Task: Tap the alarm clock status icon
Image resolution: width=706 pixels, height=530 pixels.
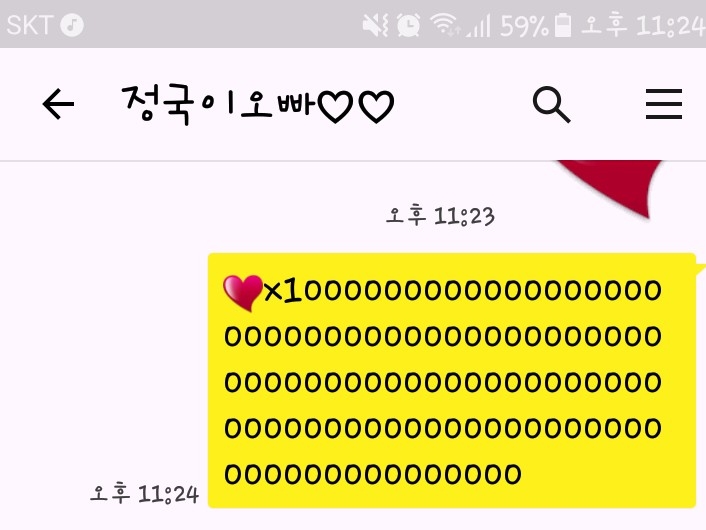Action: pos(408,25)
